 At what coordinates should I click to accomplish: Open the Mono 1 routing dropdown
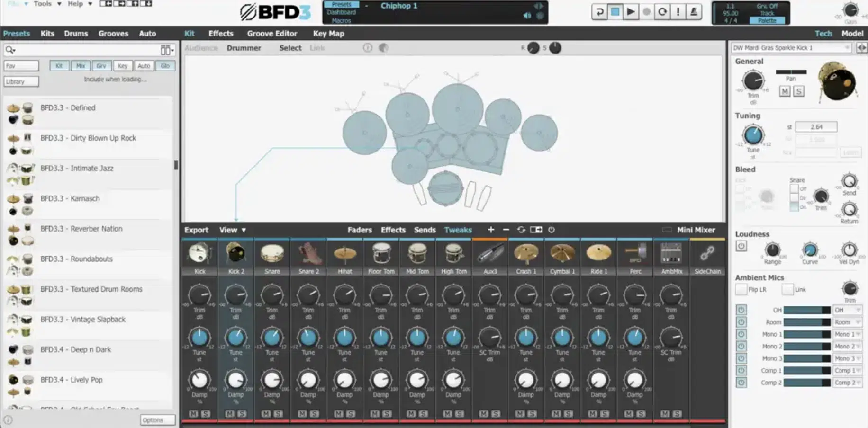coord(847,334)
